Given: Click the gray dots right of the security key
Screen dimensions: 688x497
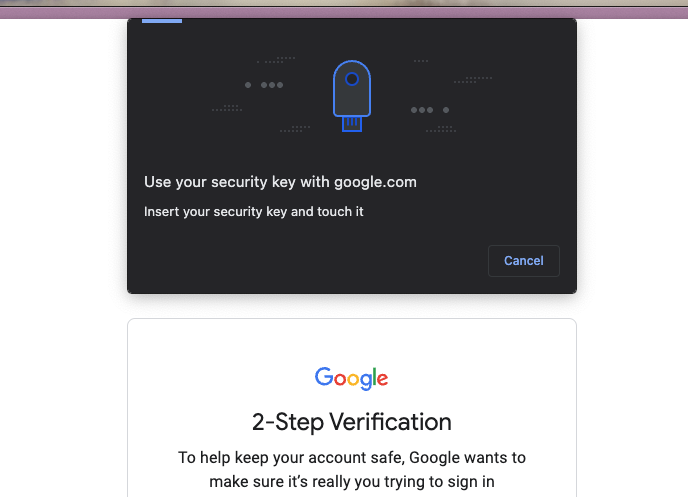Looking at the screenshot, I should [430, 110].
